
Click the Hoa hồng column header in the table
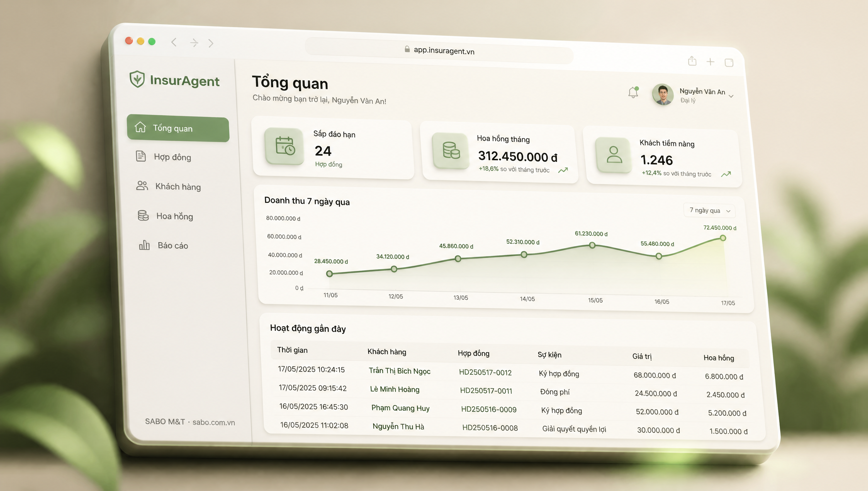[719, 358]
